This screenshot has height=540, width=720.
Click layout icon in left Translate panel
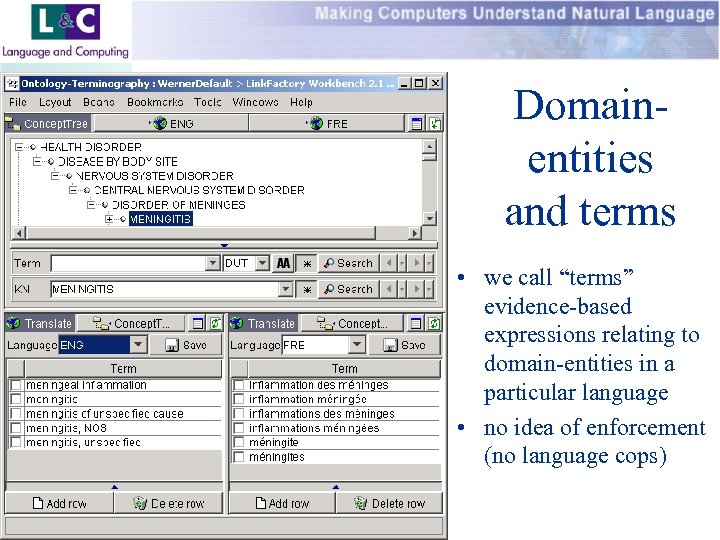click(198, 323)
